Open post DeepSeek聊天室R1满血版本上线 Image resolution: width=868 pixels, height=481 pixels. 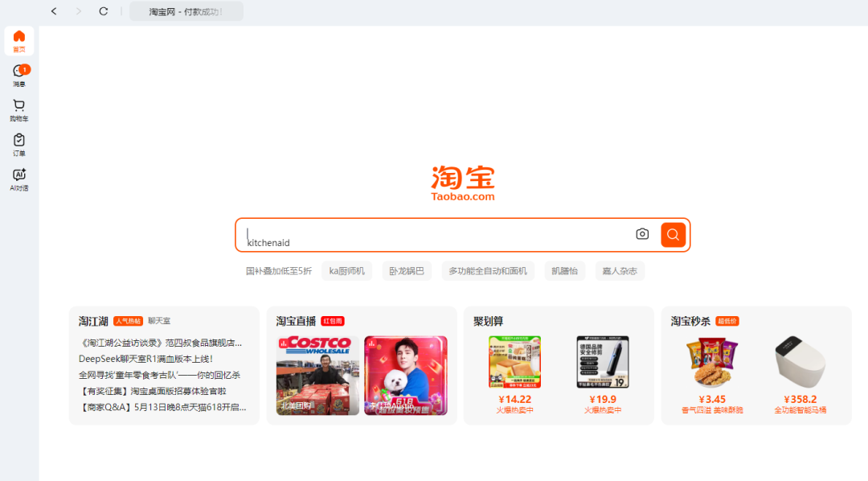click(x=146, y=359)
